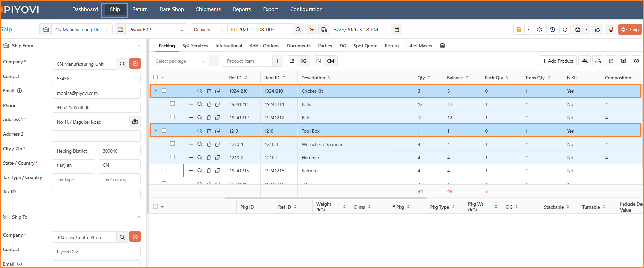Viewport: 644px width, 268px height.
Task: Click magnifier icon on Hammer row
Action: [x=200, y=158]
